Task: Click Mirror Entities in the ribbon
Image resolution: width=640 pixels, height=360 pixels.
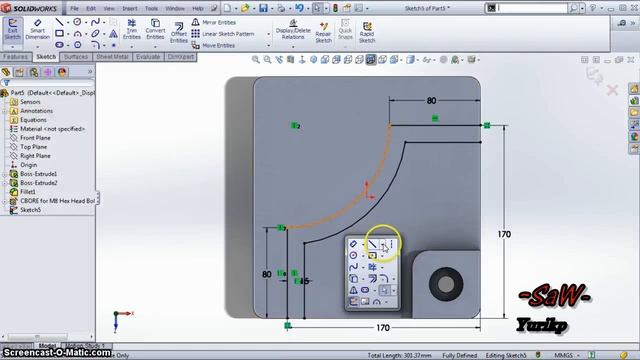Action: (214, 22)
